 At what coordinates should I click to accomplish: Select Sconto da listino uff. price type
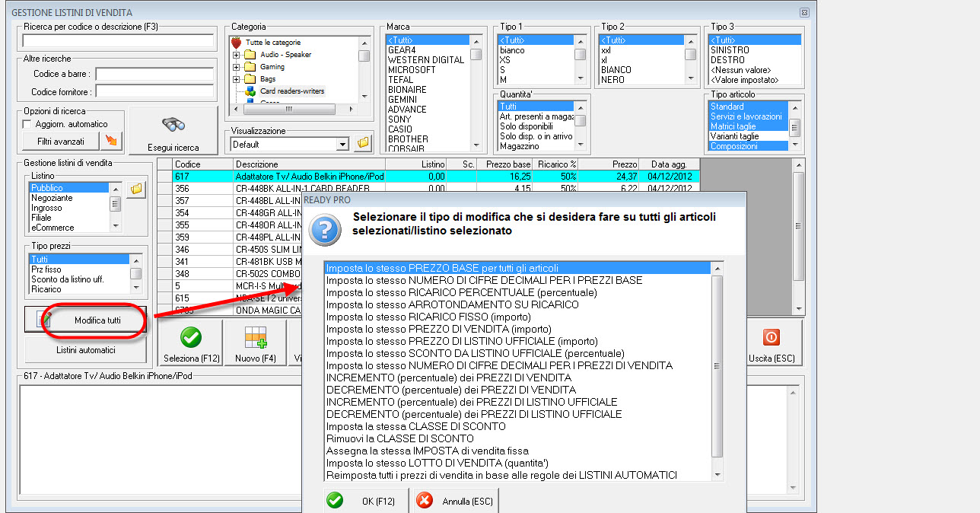point(79,279)
